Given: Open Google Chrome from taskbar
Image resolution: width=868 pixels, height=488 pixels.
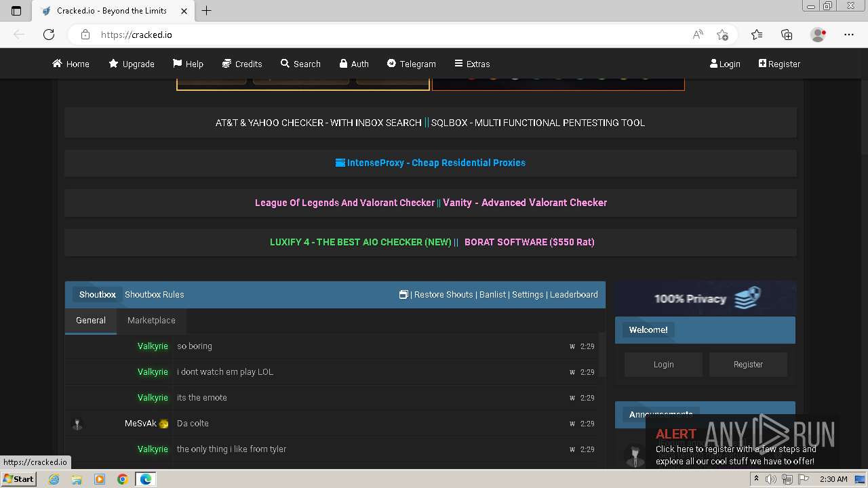Looking at the screenshot, I should (x=122, y=479).
